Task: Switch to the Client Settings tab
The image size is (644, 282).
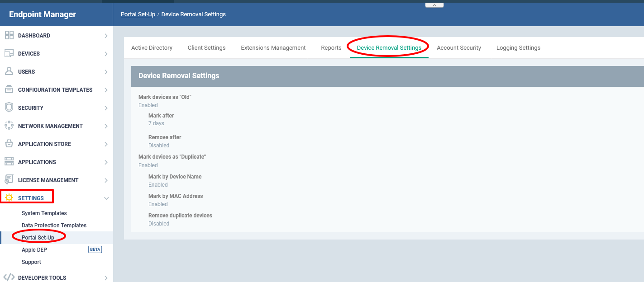Action: pyautogui.click(x=206, y=48)
